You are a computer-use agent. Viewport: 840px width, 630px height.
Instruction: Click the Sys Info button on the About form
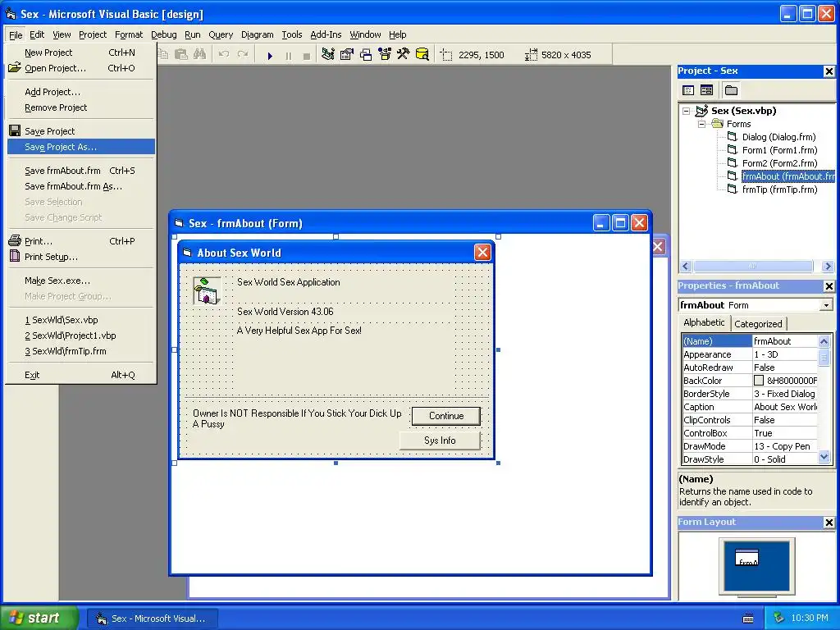[x=440, y=441]
